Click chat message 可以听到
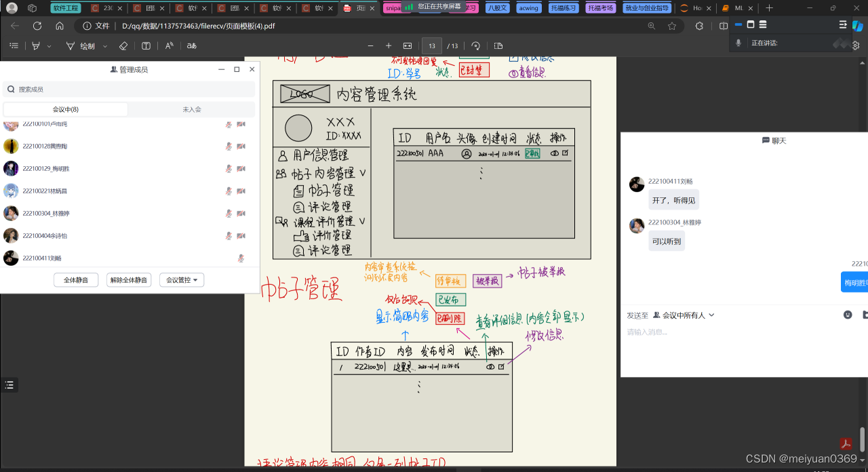The image size is (868, 472). [667, 241]
